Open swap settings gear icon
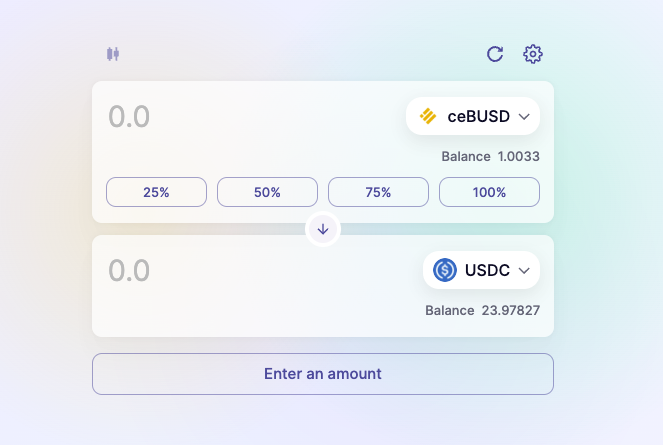 tap(533, 54)
